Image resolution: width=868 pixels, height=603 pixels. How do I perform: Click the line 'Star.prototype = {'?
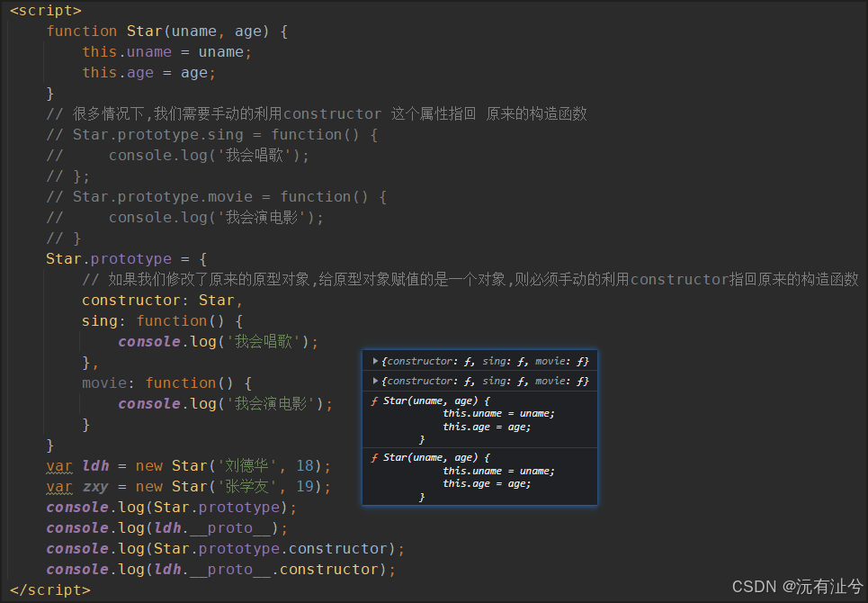tap(127, 258)
